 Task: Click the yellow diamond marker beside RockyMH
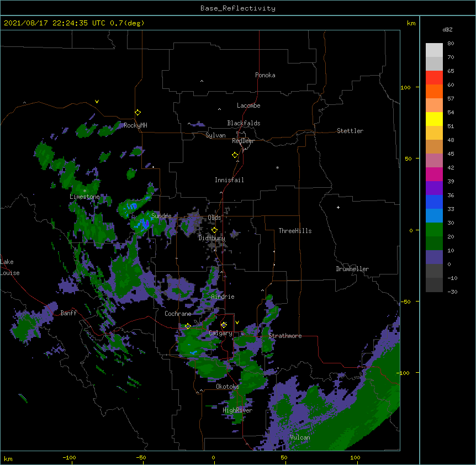(x=138, y=113)
